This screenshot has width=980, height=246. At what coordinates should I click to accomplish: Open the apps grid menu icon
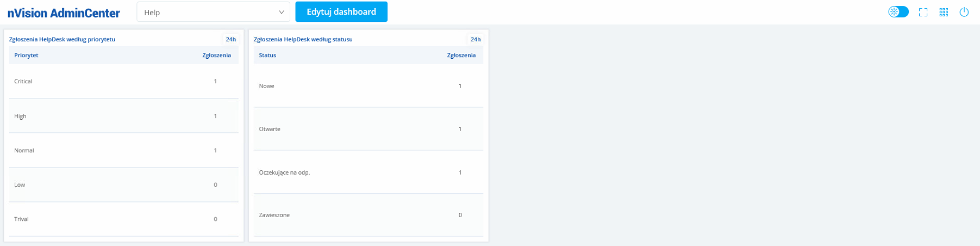click(944, 12)
